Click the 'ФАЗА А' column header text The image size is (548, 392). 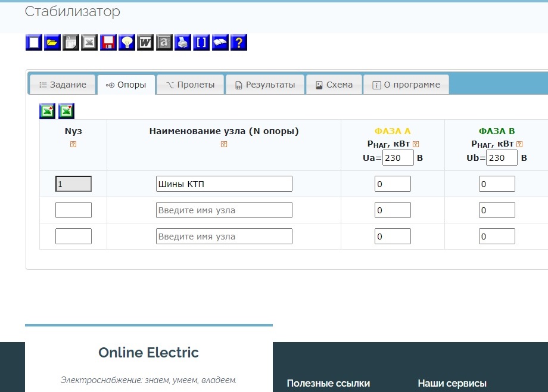pyautogui.click(x=393, y=131)
